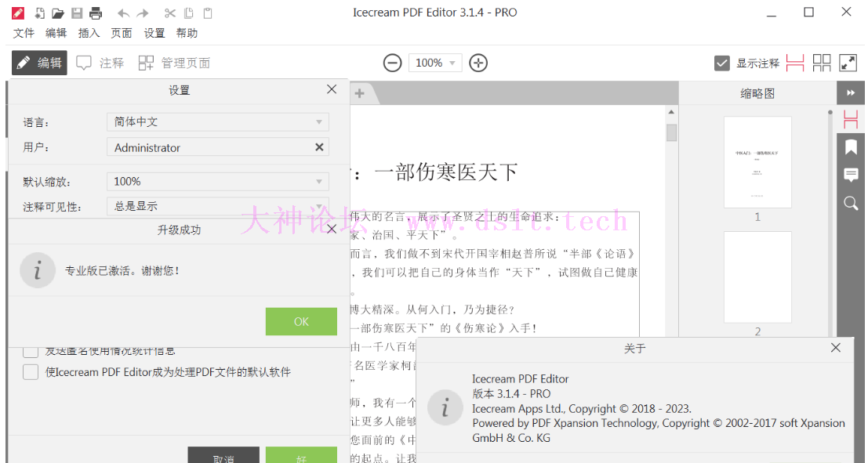The height and width of the screenshot is (463, 868).
Task: Paste using the clipboard icon
Action: pos(208,13)
